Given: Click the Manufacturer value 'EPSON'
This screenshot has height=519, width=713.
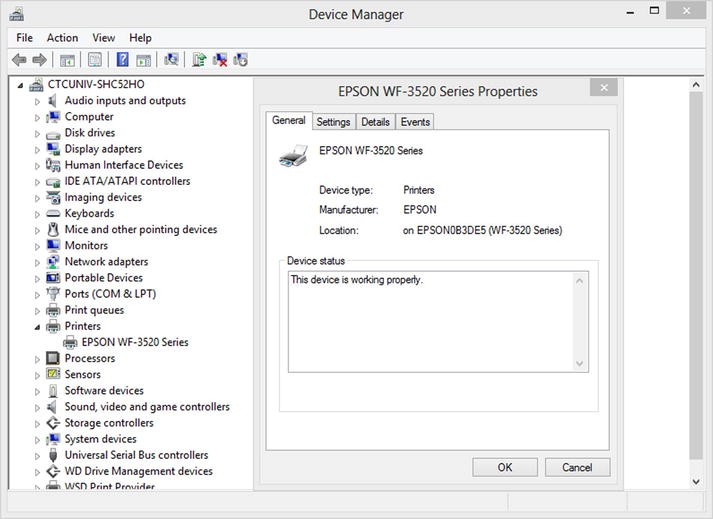Looking at the screenshot, I should [420, 210].
